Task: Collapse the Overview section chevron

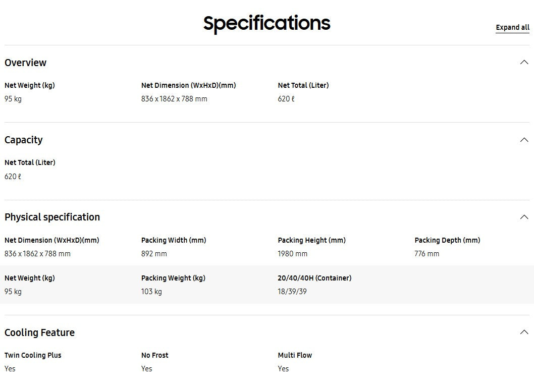Action: (x=524, y=62)
